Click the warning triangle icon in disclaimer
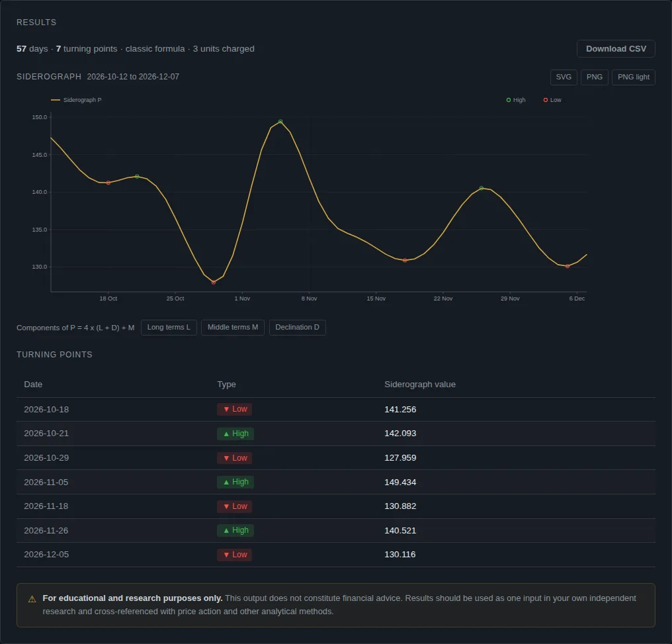Image resolution: width=672 pixels, height=644 pixels. click(x=32, y=599)
